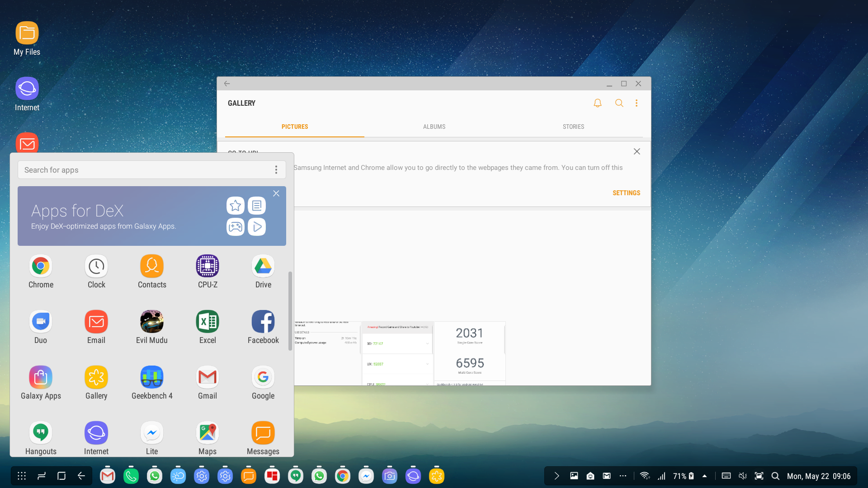The width and height of the screenshot is (868, 488).
Task: Open the Galaxy Apps store
Action: pos(41,382)
